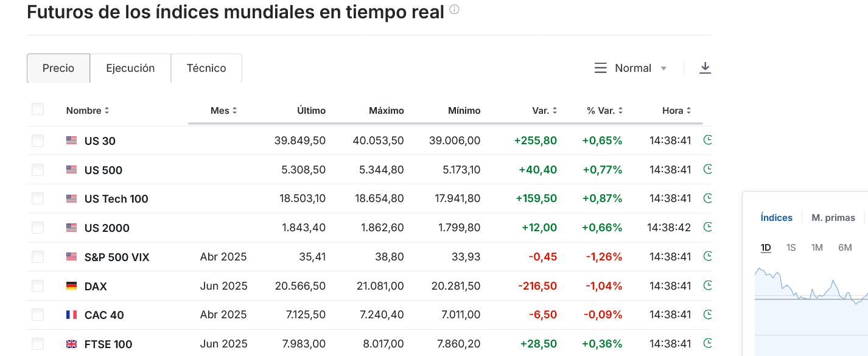Screen dimensions: 868x356
Task: Click the German flag icon next to DAX
Action: 72,286
